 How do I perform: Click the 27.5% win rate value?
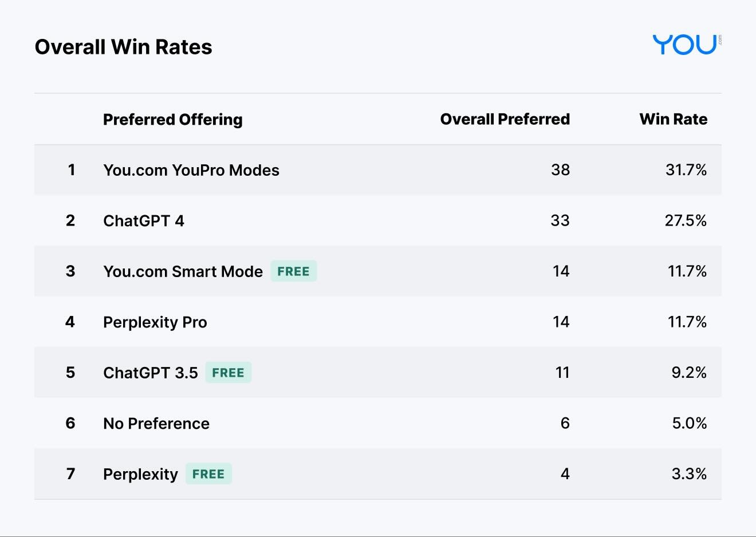(685, 221)
